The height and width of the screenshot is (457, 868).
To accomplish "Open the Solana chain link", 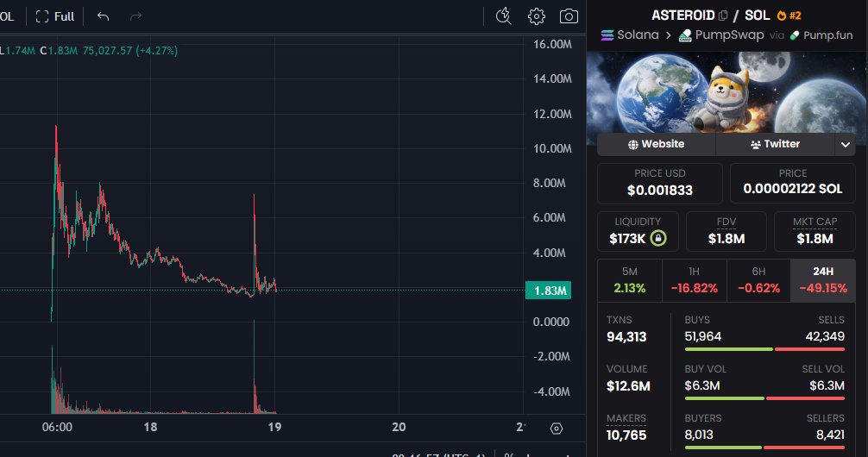I will click(630, 34).
